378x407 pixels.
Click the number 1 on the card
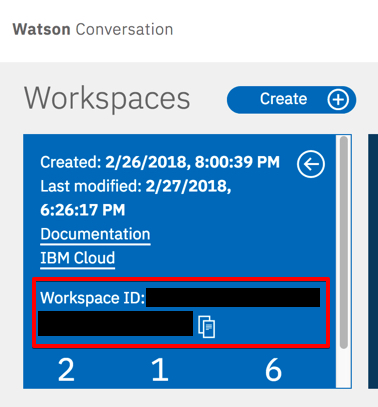pyautogui.click(x=160, y=370)
